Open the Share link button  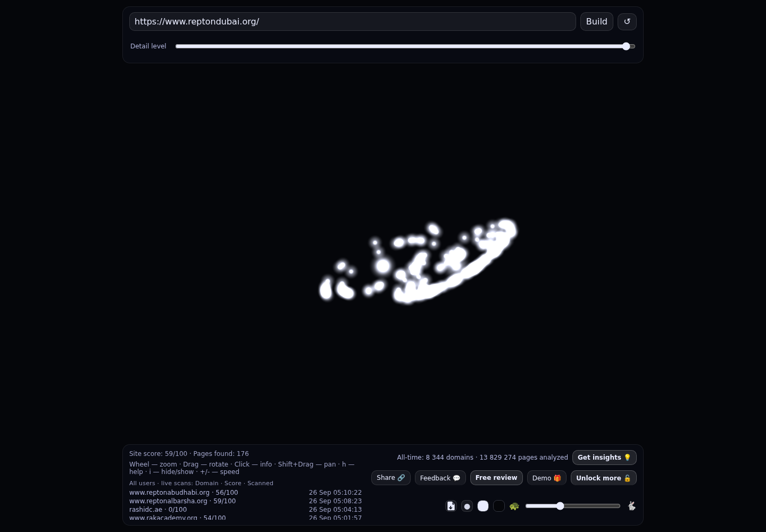[x=391, y=478]
